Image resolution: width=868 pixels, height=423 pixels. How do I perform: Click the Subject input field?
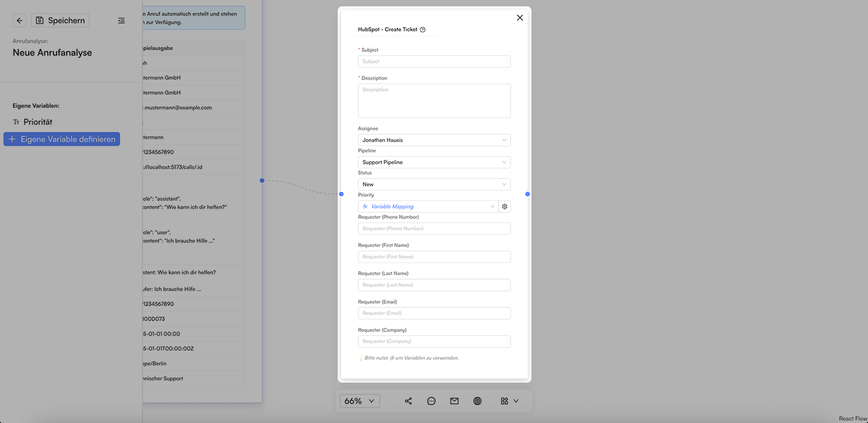(434, 62)
